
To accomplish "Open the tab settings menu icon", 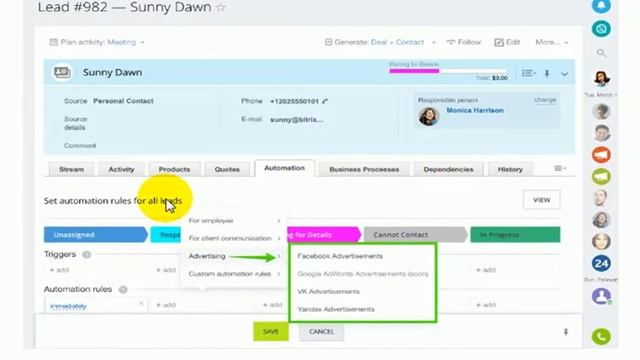I will click(x=560, y=168).
